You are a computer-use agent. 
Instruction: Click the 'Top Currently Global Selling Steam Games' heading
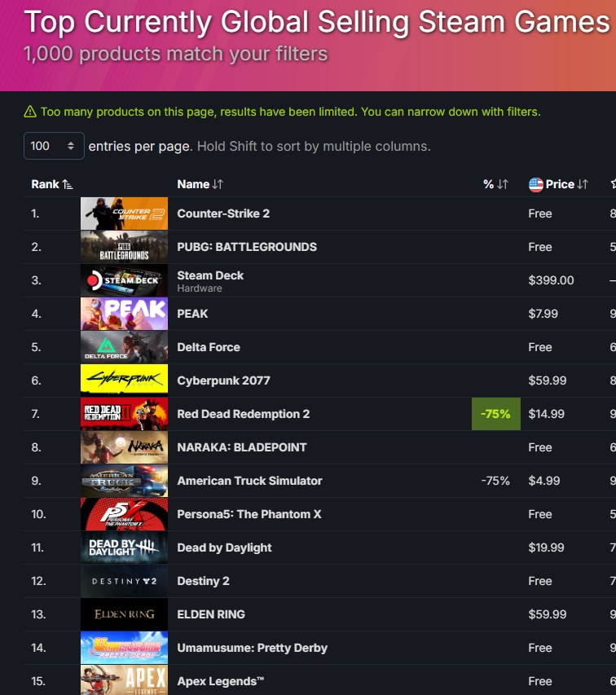pos(317,22)
